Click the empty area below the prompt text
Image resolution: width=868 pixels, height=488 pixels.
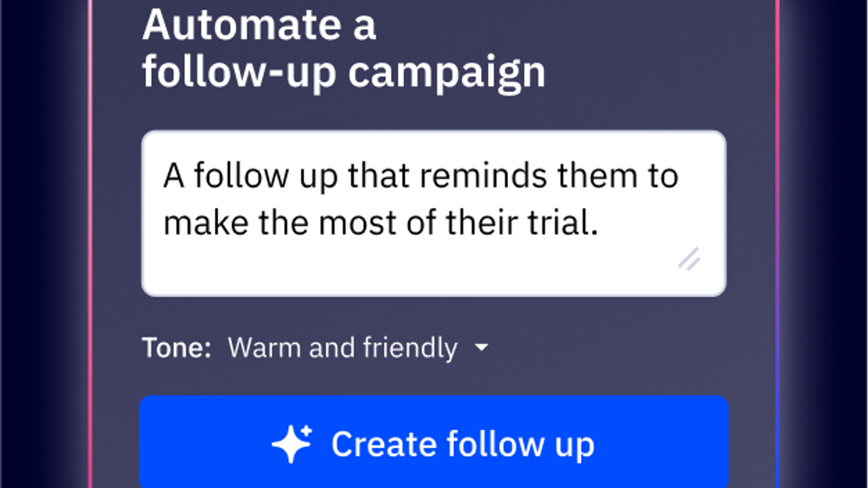(407, 269)
